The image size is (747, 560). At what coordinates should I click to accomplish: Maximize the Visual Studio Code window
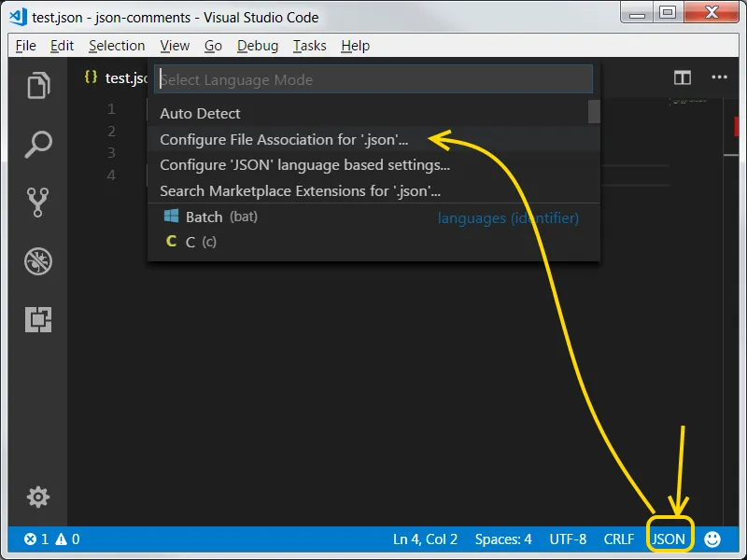[x=668, y=13]
